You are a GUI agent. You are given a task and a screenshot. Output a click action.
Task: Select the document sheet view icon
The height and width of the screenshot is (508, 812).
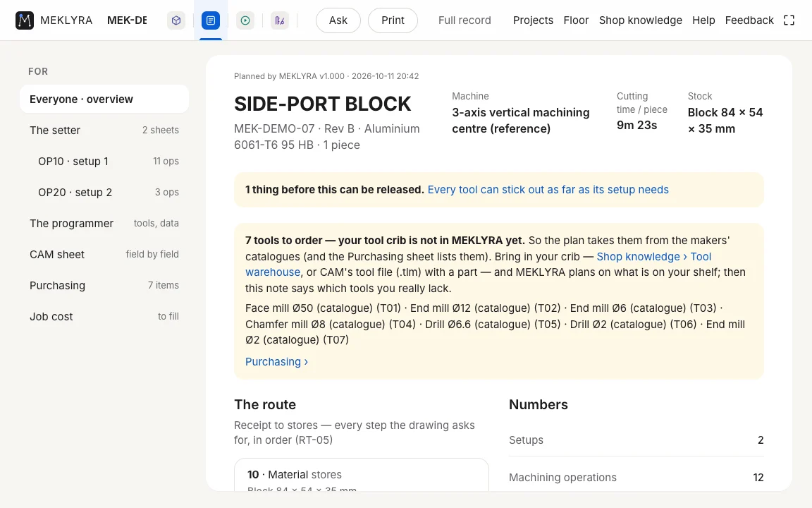coord(211,20)
